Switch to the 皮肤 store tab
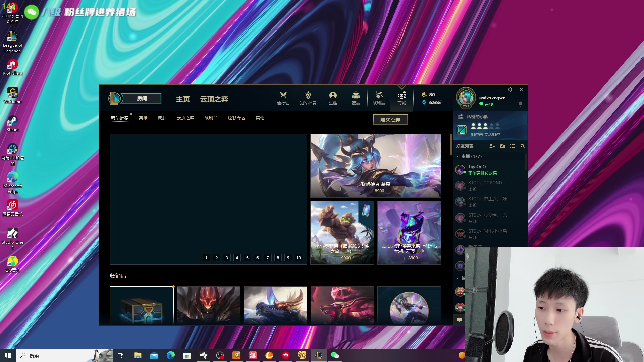 point(162,118)
